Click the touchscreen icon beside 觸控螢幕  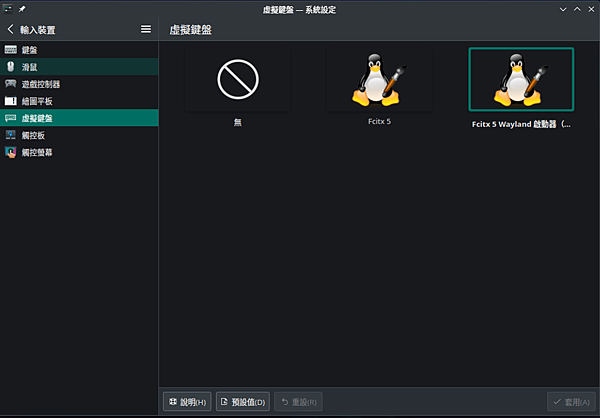click(10, 152)
